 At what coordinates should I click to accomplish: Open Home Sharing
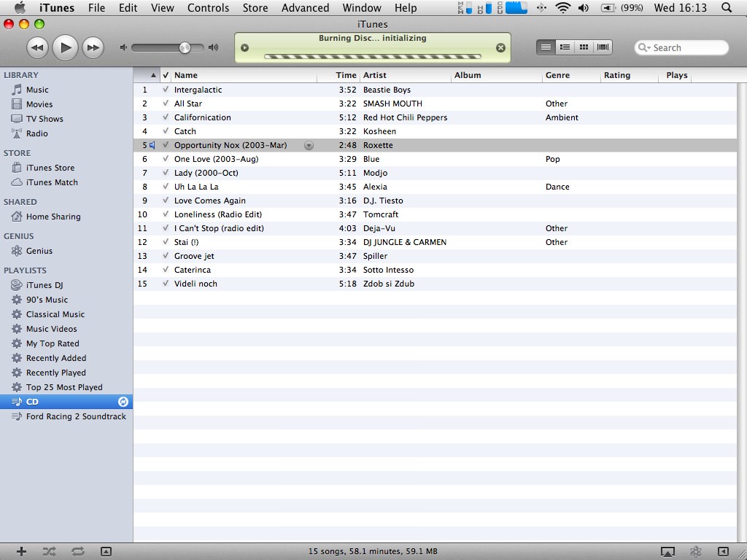(53, 217)
